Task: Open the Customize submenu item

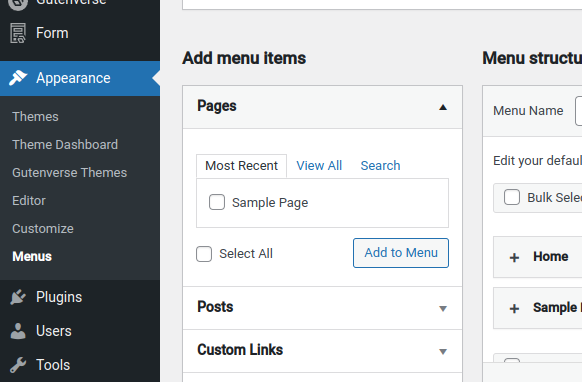Action: pyautogui.click(x=43, y=229)
